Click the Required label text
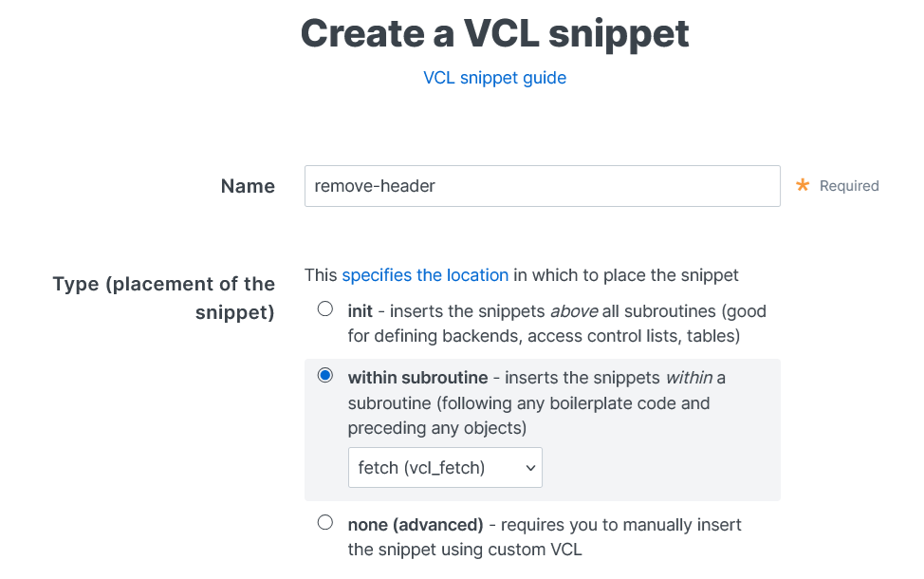The image size is (924, 579). coord(850,186)
